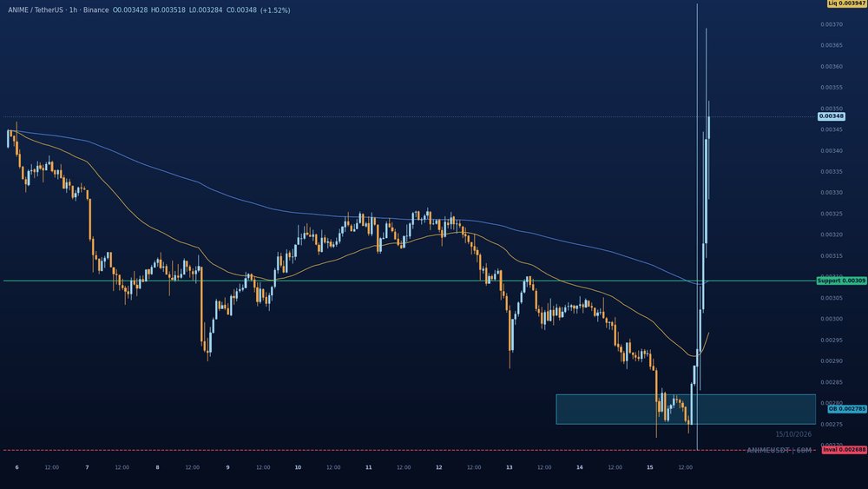Click the 0.00360 price axis label
The image size is (868, 489).
831,67
